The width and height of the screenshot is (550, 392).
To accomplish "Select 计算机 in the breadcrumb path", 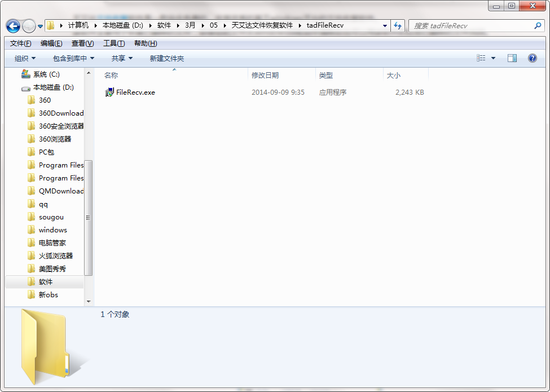I will pos(78,25).
